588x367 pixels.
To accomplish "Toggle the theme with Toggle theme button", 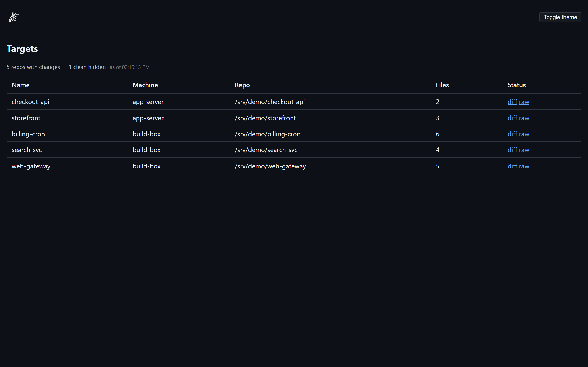I will [560, 17].
